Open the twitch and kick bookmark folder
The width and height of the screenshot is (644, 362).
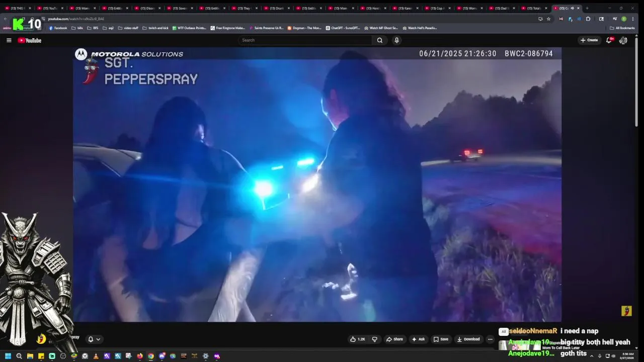tap(155, 28)
